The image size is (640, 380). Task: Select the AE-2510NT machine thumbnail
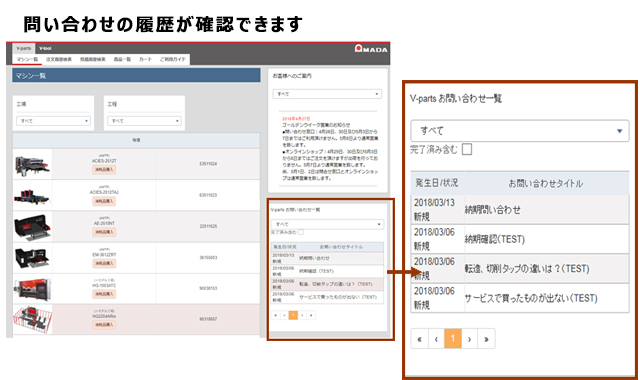33,227
